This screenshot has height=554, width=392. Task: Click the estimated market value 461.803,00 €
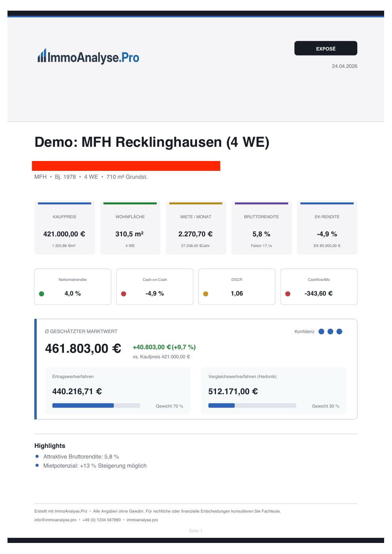(x=83, y=348)
